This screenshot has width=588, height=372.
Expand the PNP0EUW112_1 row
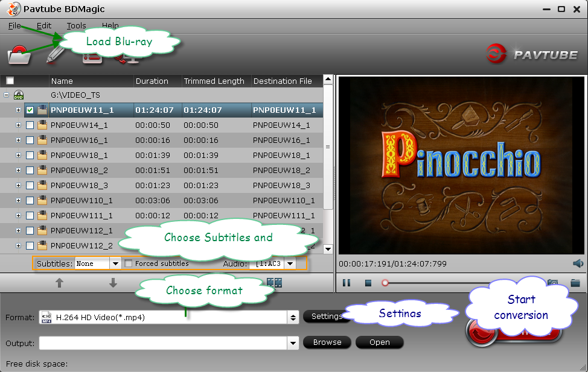[x=18, y=230]
